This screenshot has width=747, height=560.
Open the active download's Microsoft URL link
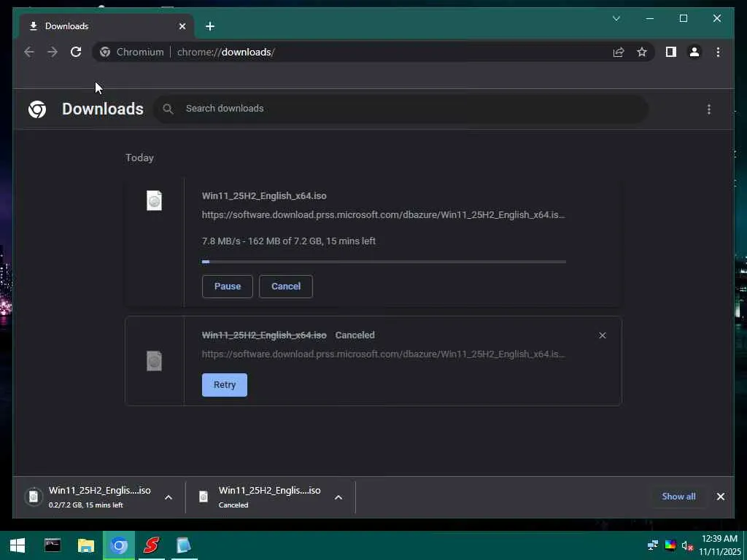click(384, 215)
